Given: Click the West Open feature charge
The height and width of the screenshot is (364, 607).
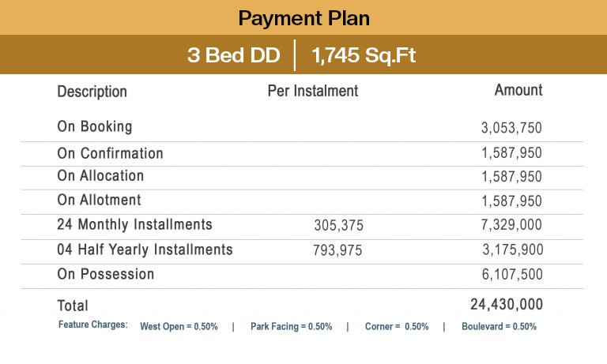Looking at the screenshot, I should click(179, 326).
